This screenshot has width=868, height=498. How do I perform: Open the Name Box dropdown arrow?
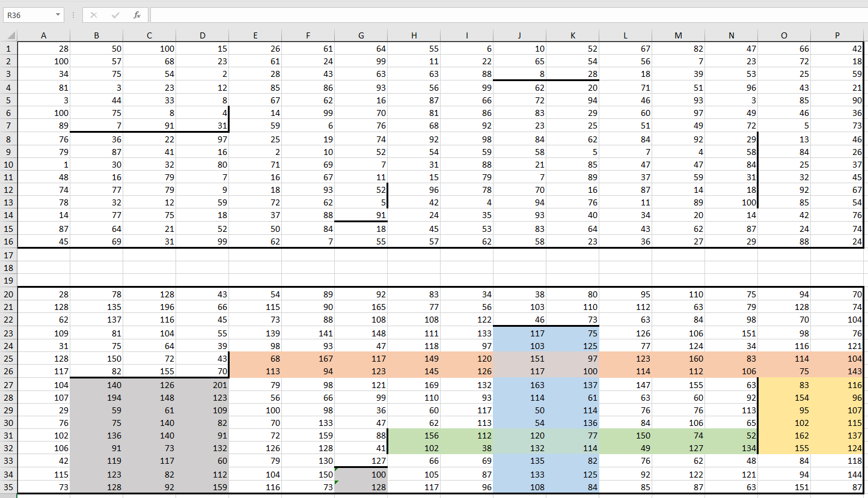coord(58,15)
